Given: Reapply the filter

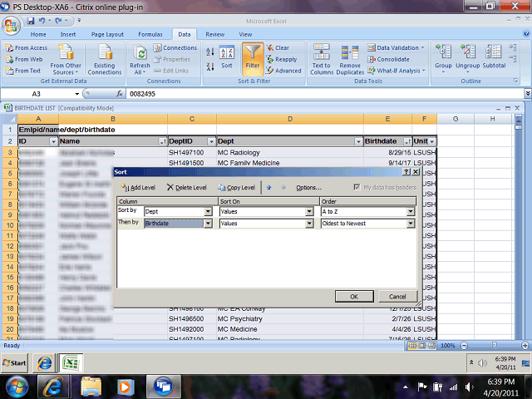Looking at the screenshot, I should click(282, 59).
